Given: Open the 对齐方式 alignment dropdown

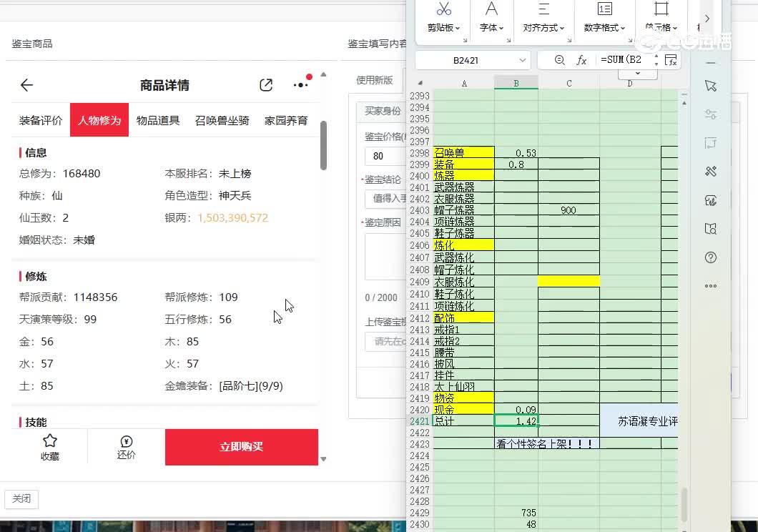Looking at the screenshot, I should [x=543, y=28].
